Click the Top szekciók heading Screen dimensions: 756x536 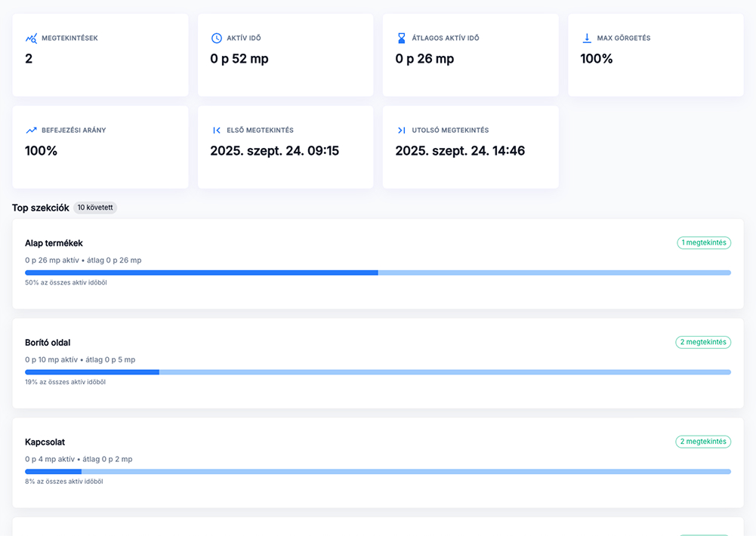click(41, 208)
